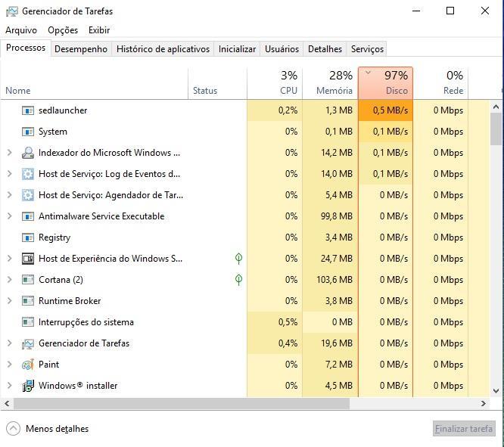This screenshot has width=504, height=447.
Task: Sort by the Status column header
Action: tap(218, 83)
